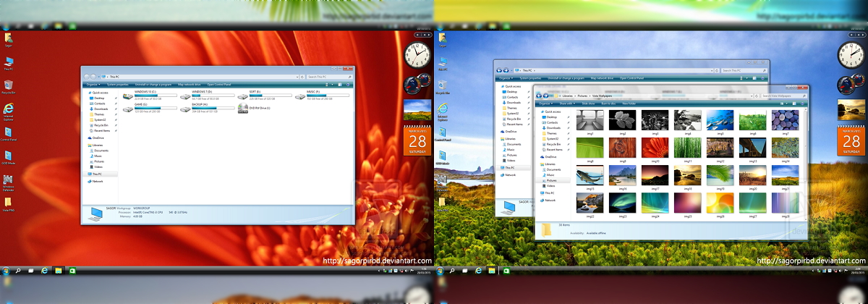
Task: Select the img7 pebbles thumbnail
Action: pyautogui.click(x=785, y=119)
